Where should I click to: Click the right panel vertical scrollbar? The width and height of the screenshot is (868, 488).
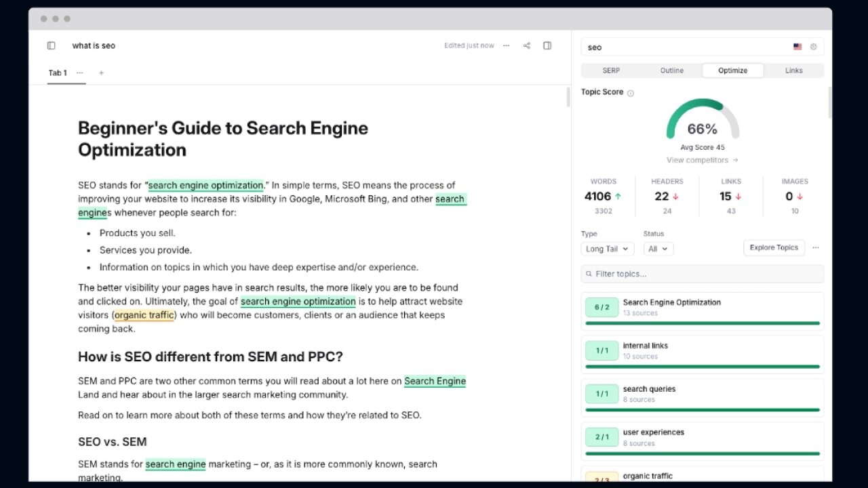830,102
